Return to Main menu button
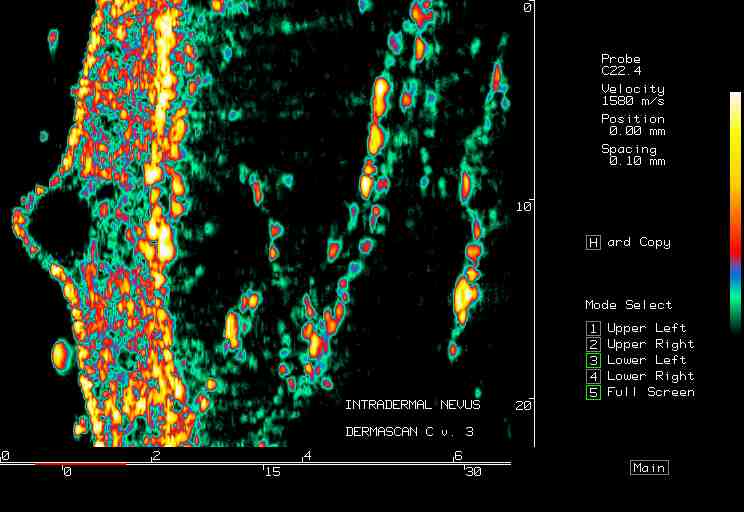Viewport: 744px width, 512px height. click(649, 468)
